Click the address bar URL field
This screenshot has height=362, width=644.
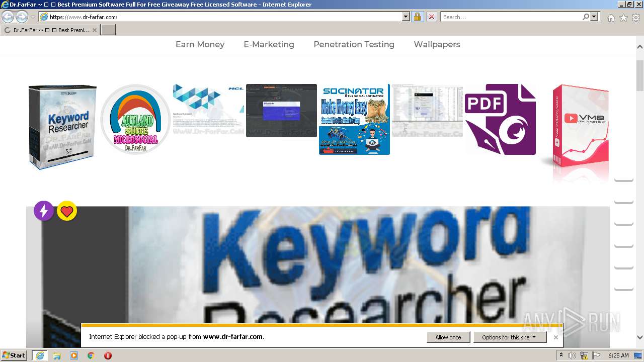[220, 17]
